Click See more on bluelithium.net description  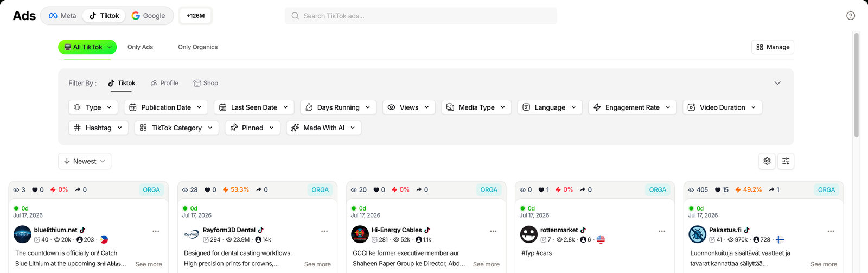pos(149,264)
